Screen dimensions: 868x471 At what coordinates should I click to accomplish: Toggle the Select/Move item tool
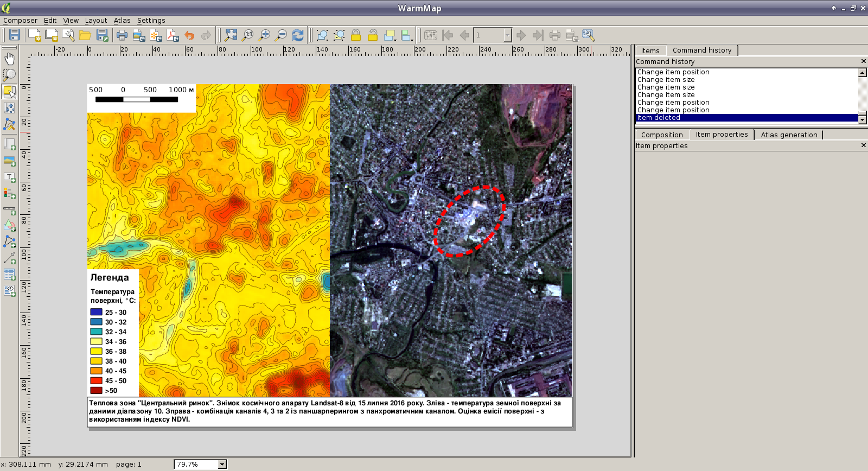click(9, 92)
